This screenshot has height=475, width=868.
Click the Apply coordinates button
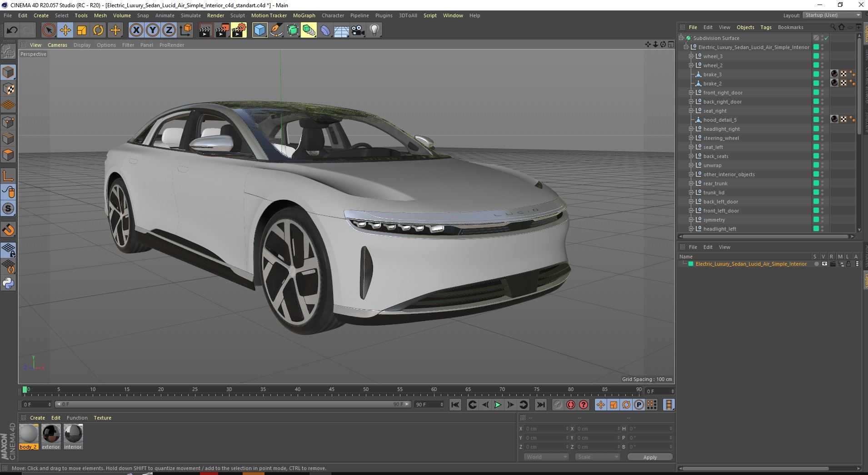[650, 457]
